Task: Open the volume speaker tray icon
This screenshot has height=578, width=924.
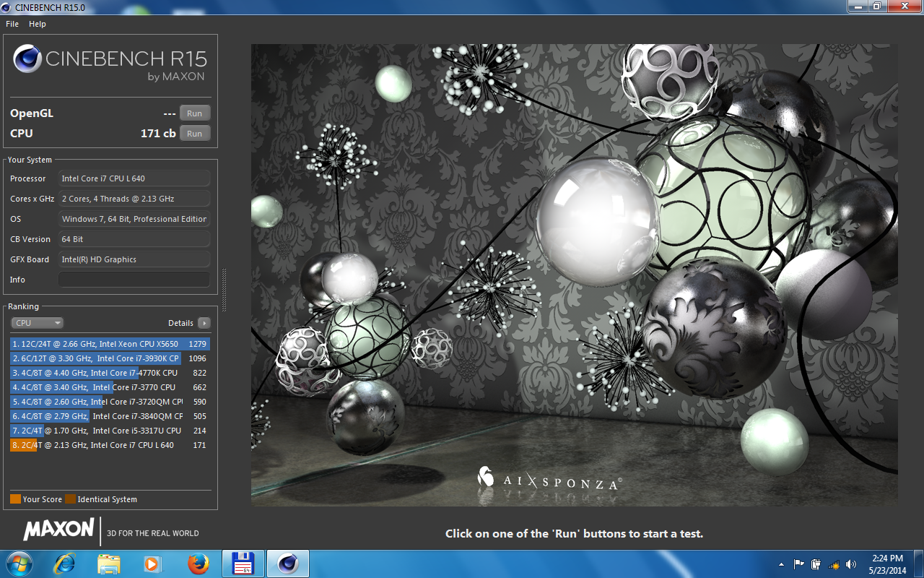Action: 851,564
